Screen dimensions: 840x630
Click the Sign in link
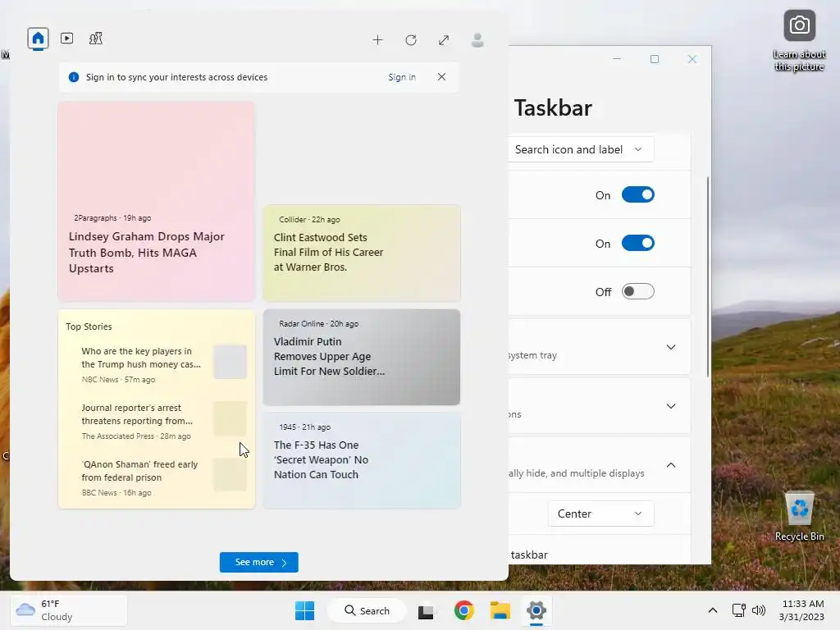coord(402,77)
